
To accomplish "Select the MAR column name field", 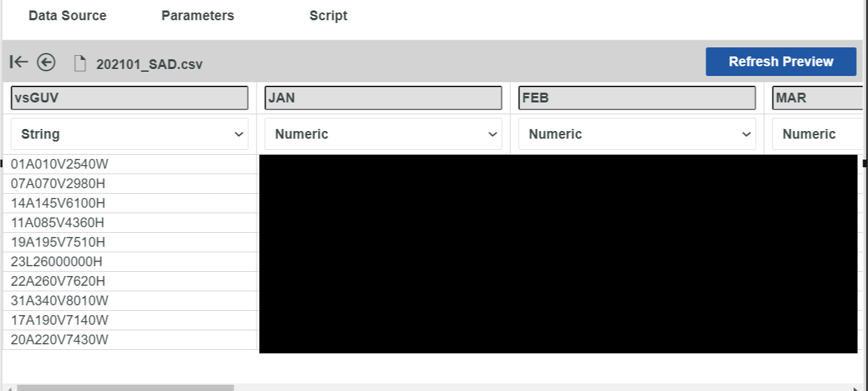I will click(x=818, y=98).
